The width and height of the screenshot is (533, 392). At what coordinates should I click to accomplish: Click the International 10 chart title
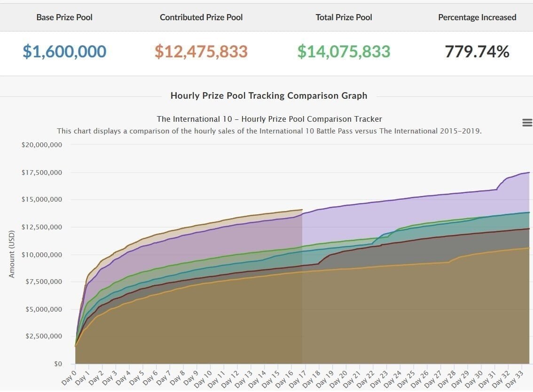269,119
